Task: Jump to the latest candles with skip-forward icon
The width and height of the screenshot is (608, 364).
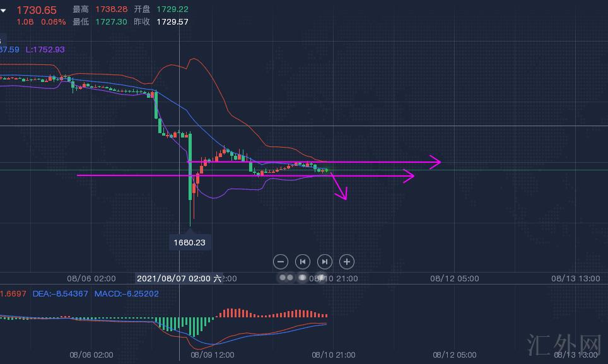Action: click(x=324, y=261)
